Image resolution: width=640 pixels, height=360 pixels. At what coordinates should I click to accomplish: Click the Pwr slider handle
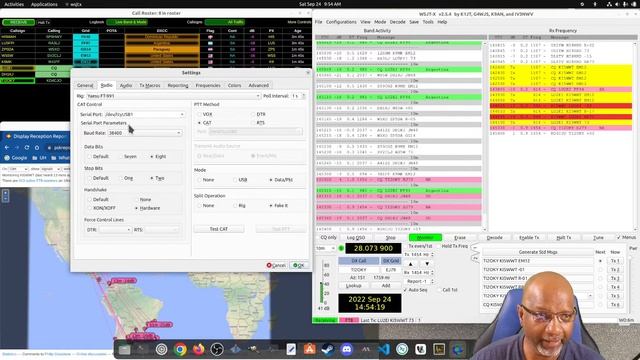[x=630, y=258]
